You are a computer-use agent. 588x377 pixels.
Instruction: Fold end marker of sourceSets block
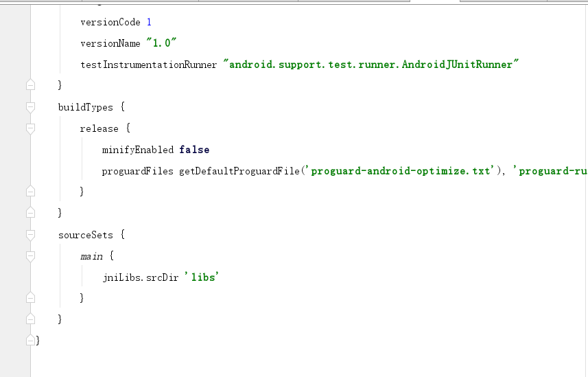pyautogui.click(x=31, y=319)
